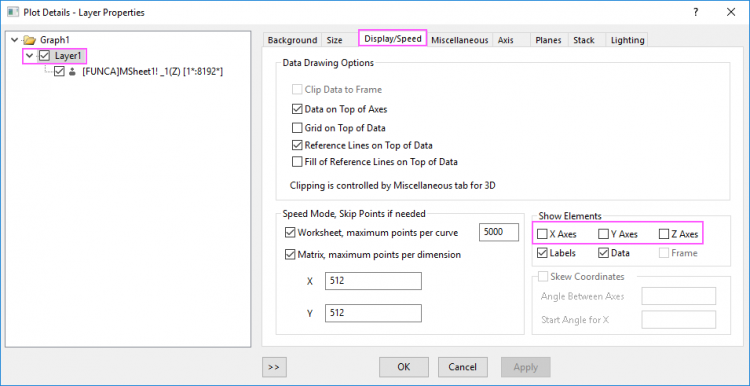Select the [FUNCA]MSheet1 plot item

(x=153, y=72)
